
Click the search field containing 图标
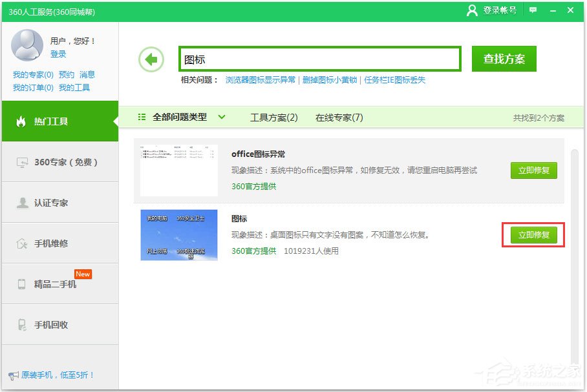click(319, 58)
